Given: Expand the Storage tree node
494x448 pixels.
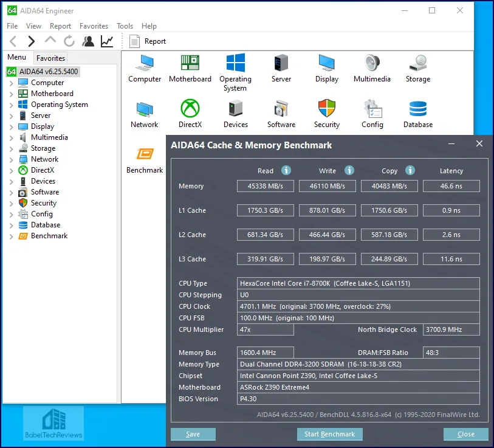Looking at the screenshot, I should click(x=12, y=148).
